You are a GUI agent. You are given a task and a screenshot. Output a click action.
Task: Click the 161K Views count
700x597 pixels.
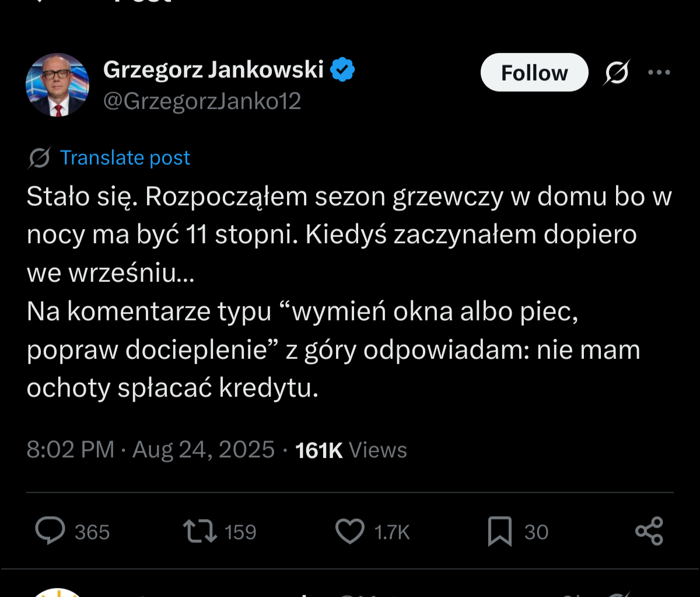[351, 450]
